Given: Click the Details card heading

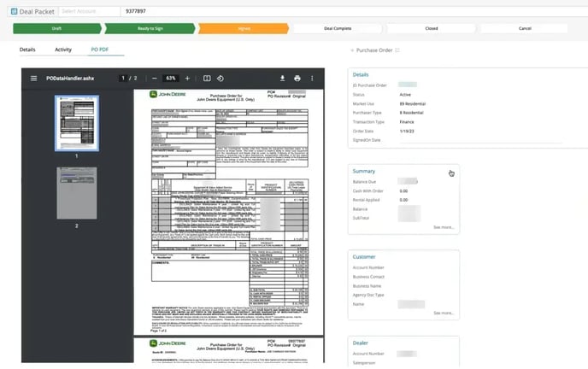Looking at the screenshot, I should coord(361,75).
